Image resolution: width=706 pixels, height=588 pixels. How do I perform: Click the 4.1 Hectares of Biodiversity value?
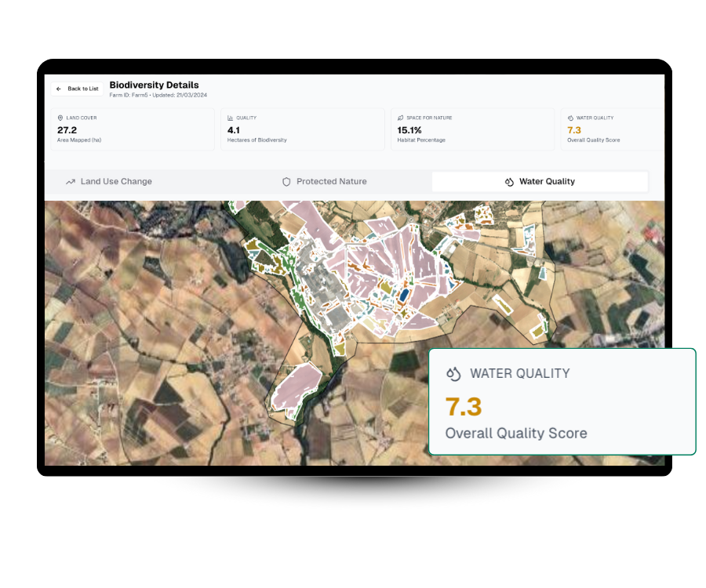pos(233,130)
